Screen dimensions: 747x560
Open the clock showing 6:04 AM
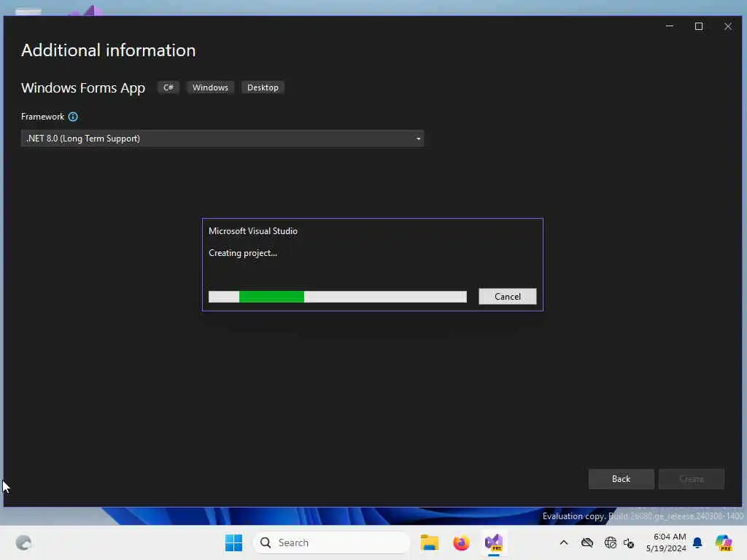pyautogui.click(x=666, y=542)
